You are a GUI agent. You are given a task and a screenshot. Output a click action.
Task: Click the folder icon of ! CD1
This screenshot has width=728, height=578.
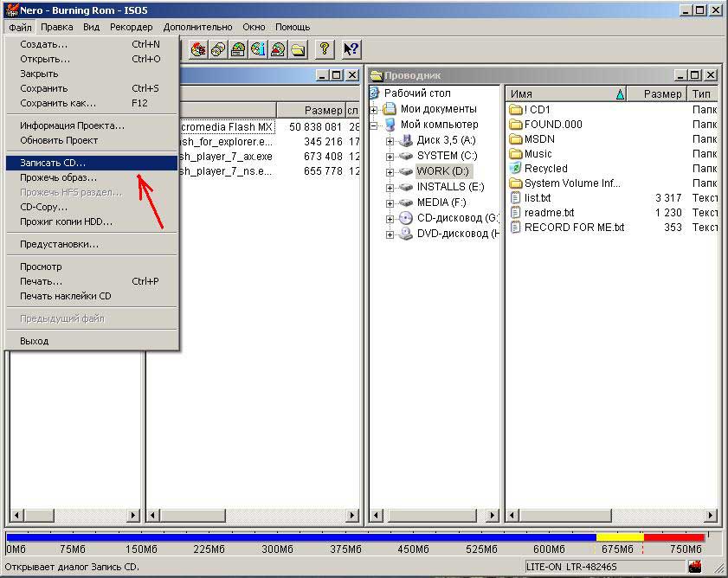pos(516,110)
